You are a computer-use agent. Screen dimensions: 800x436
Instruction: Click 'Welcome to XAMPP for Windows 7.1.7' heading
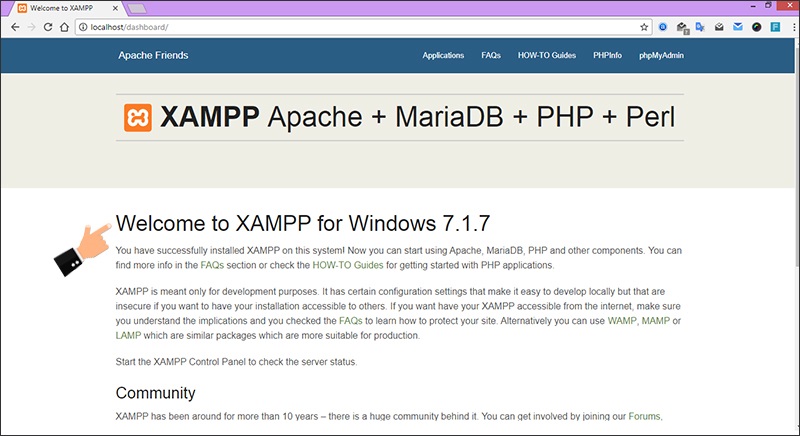pyautogui.click(x=303, y=223)
